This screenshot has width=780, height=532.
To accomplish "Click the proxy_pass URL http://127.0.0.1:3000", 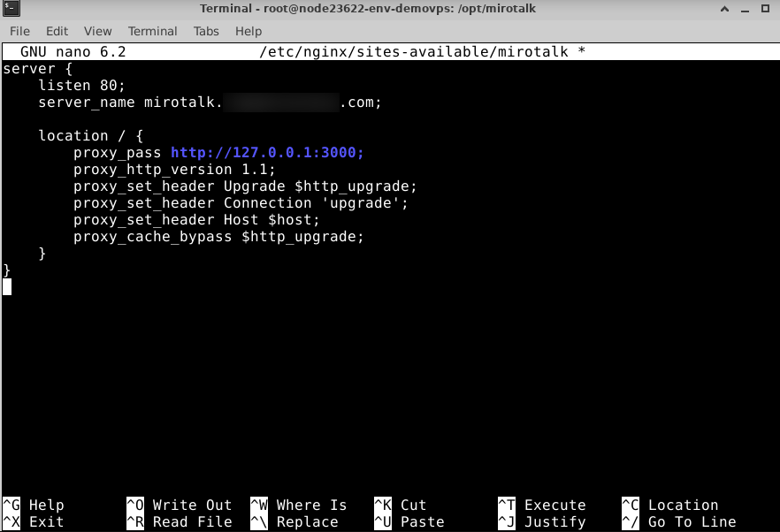I will coord(267,153).
